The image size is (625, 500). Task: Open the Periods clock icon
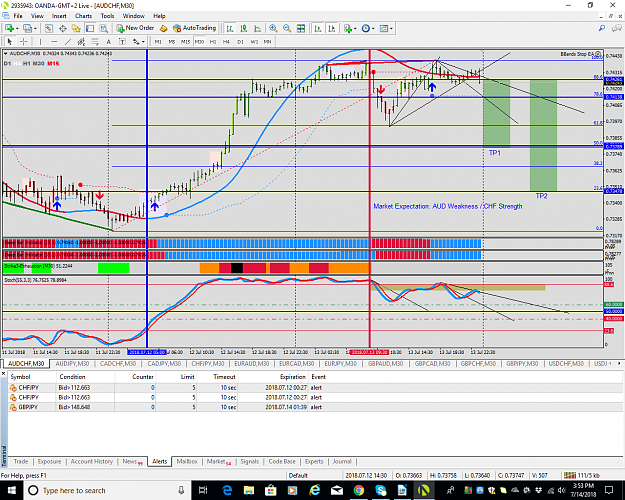[x=366, y=28]
